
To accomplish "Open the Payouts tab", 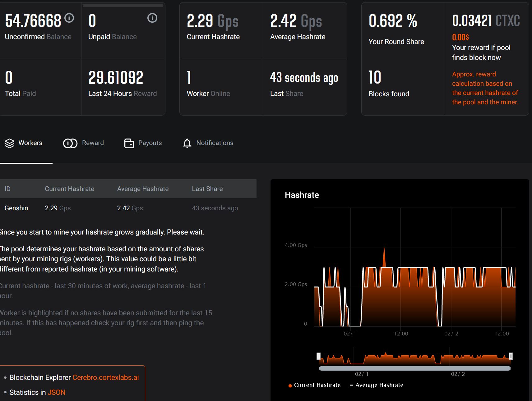I will tap(150, 143).
